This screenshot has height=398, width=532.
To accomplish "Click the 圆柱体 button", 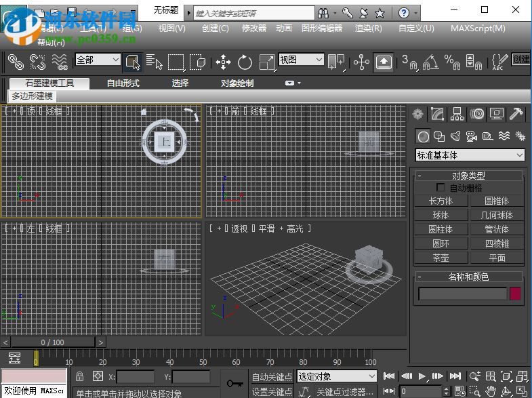I will [x=441, y=229].
